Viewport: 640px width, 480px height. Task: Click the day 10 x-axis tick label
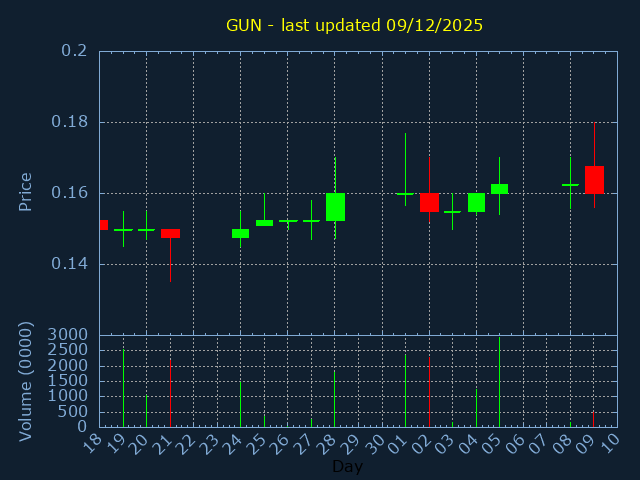point(610,441)
